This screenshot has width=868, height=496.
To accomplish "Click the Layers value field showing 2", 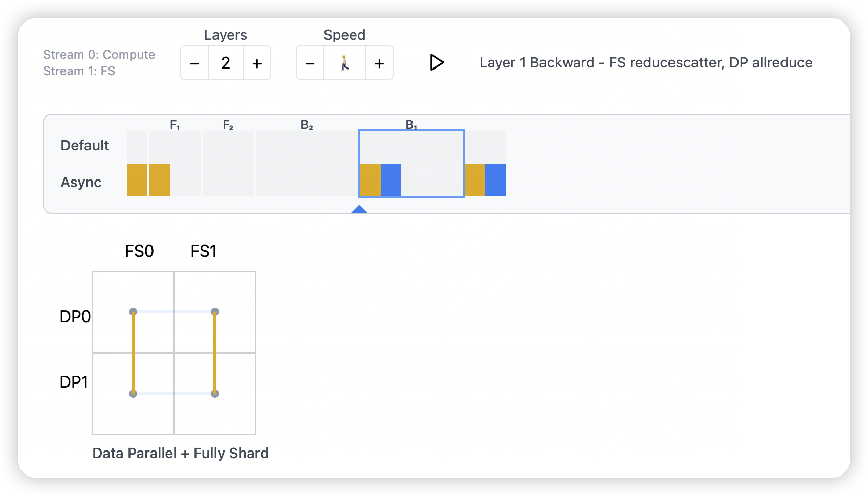I will [226, 63].
